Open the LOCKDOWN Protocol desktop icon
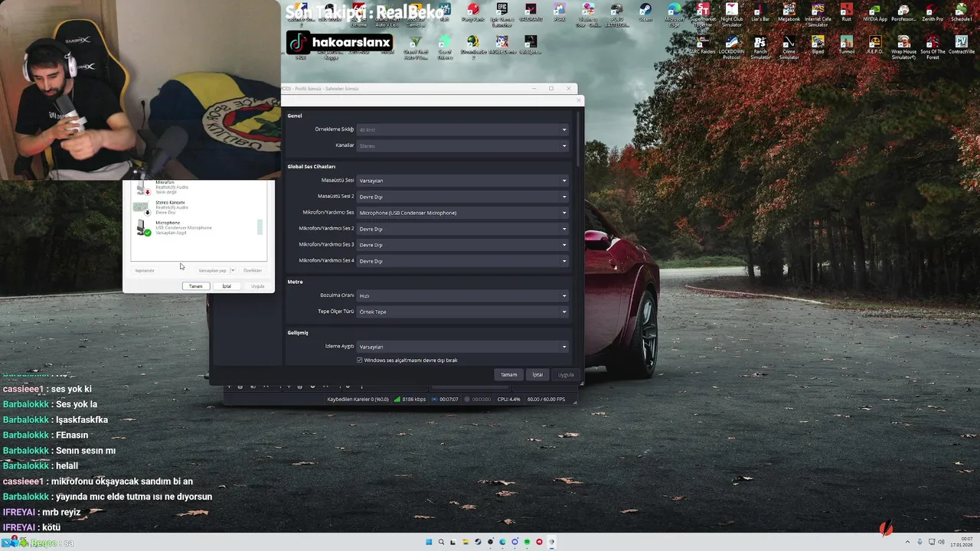The height and width of the screenshot is (551, 980). 732,47
